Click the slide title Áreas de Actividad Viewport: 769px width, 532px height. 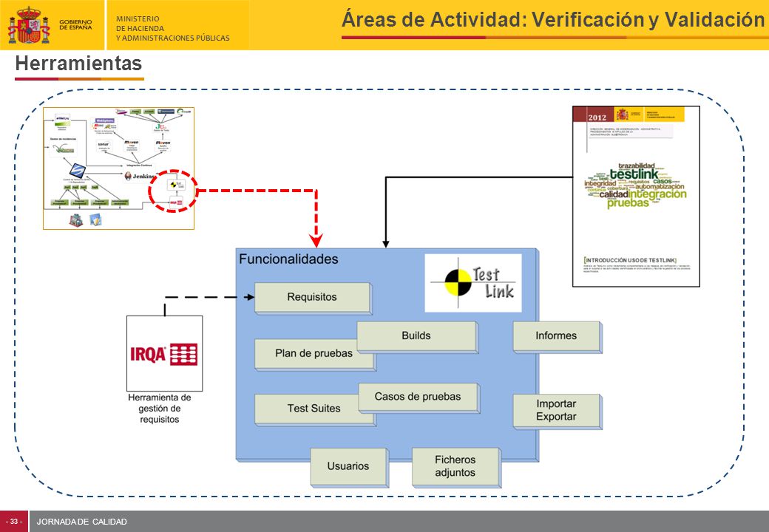coord(553,20)
